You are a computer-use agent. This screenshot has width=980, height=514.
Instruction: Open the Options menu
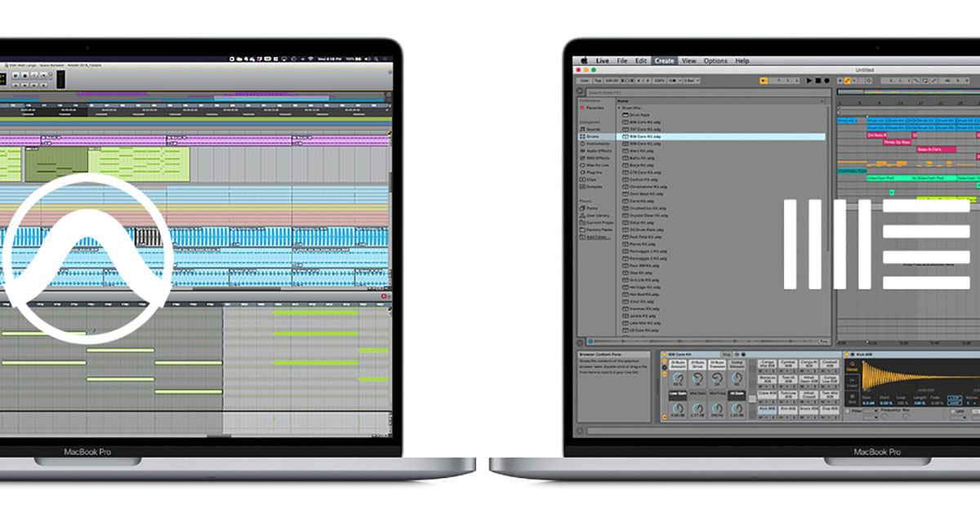(x=715, y=60)
